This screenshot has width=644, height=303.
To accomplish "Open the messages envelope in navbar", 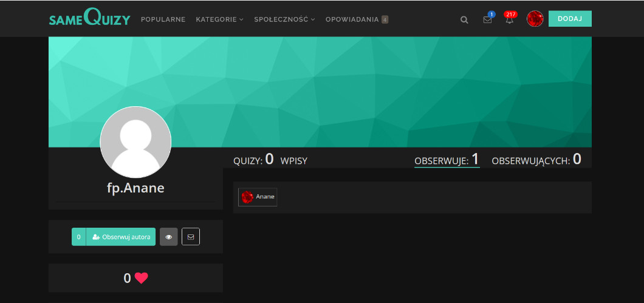I will [487, 19].
